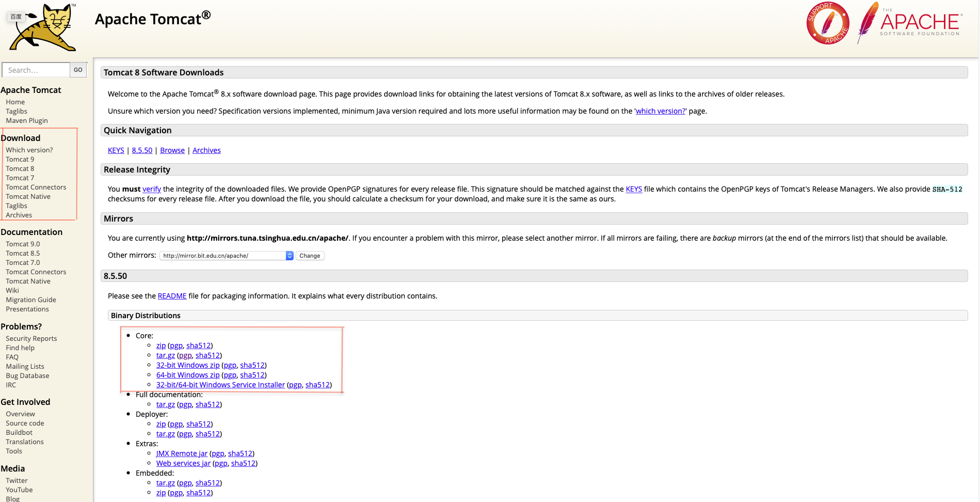980x502 pixels.
Task: Open Tools under Get Involved
Action: 14,451
